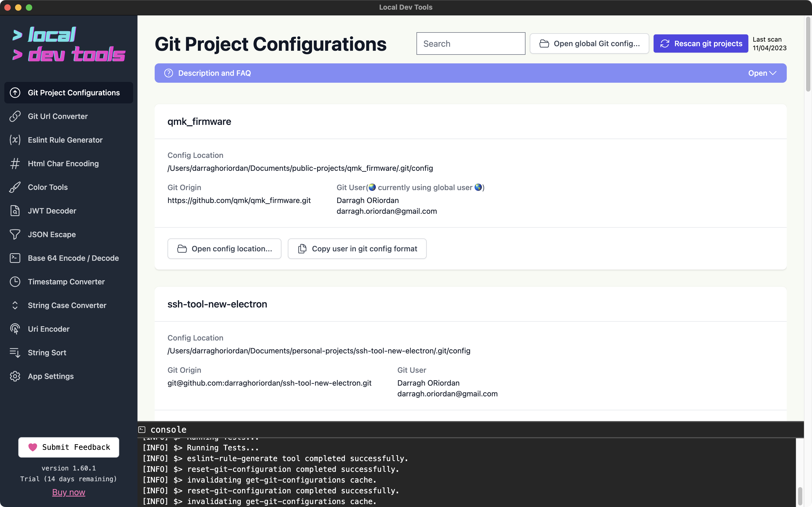This screenshot has width=812, height=507.
Task: Click the App Settings gear icon
Action: coord(15,376)
